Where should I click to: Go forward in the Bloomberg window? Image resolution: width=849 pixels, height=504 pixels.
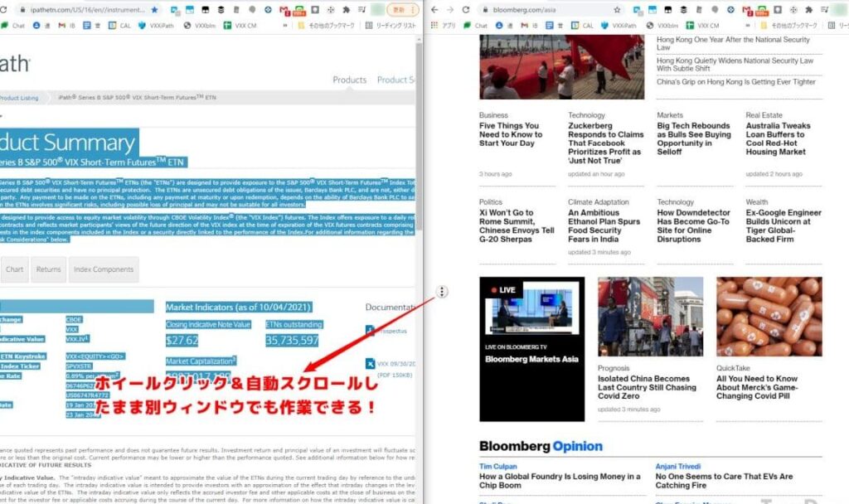tap(450, 10)
